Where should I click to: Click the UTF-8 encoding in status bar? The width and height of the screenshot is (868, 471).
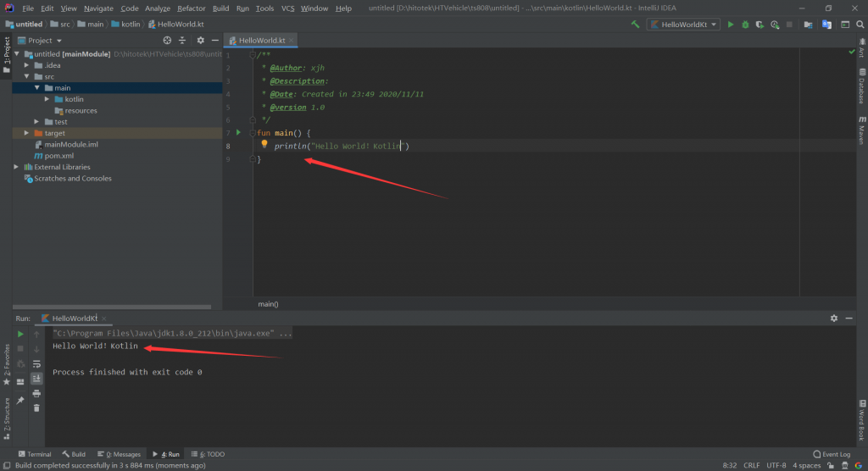tap(776, 465)
